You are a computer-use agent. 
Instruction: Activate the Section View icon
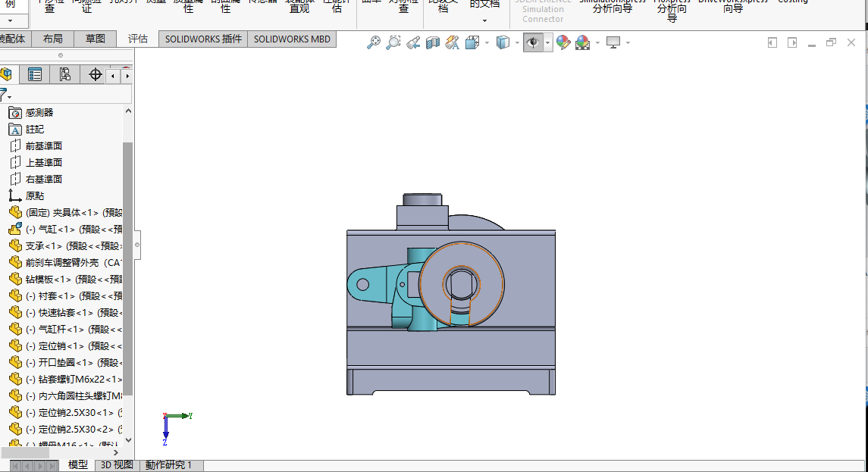click(433, 42)
